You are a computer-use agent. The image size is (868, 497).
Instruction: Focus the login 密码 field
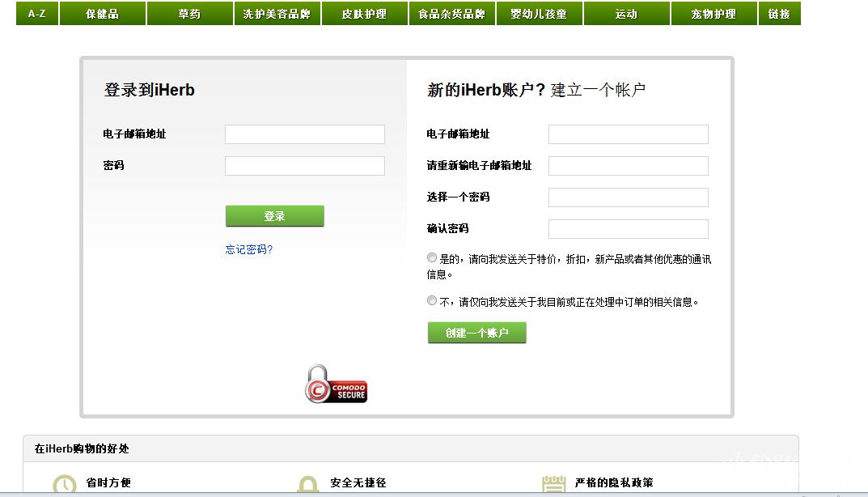(x=305, y=166)
